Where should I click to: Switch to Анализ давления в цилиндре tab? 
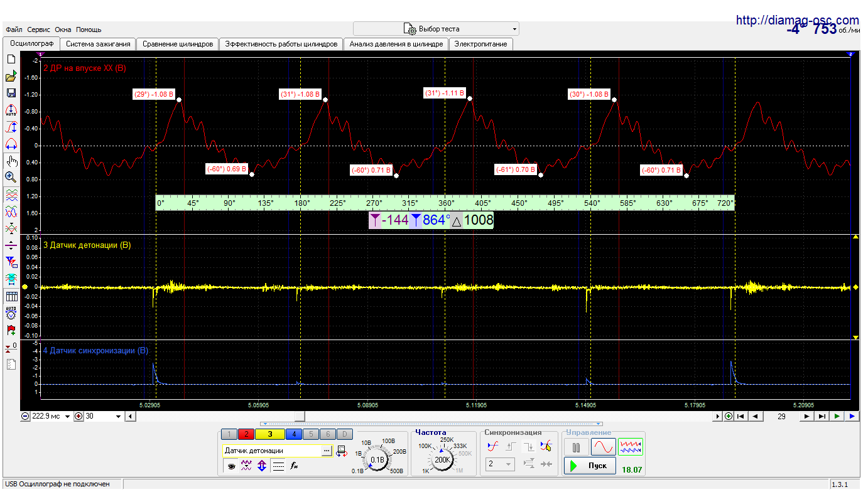pyautogui.click(x=396, y=44)
